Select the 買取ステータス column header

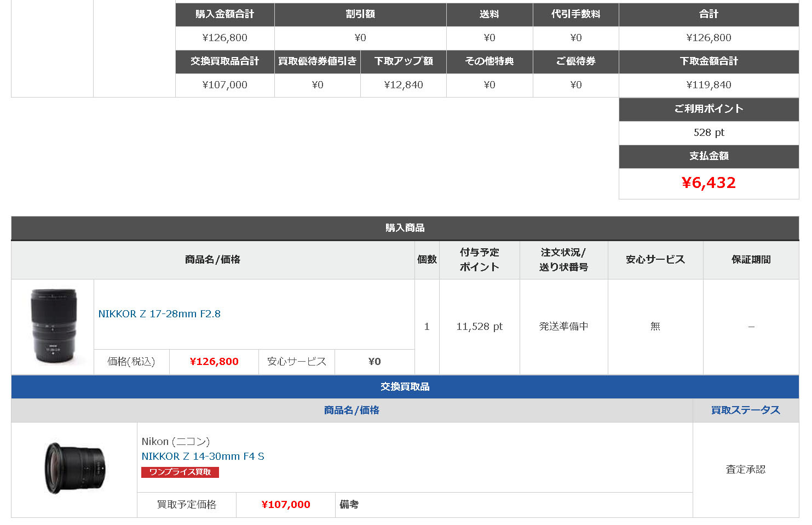pyautogui.click(x=746, y=410)
